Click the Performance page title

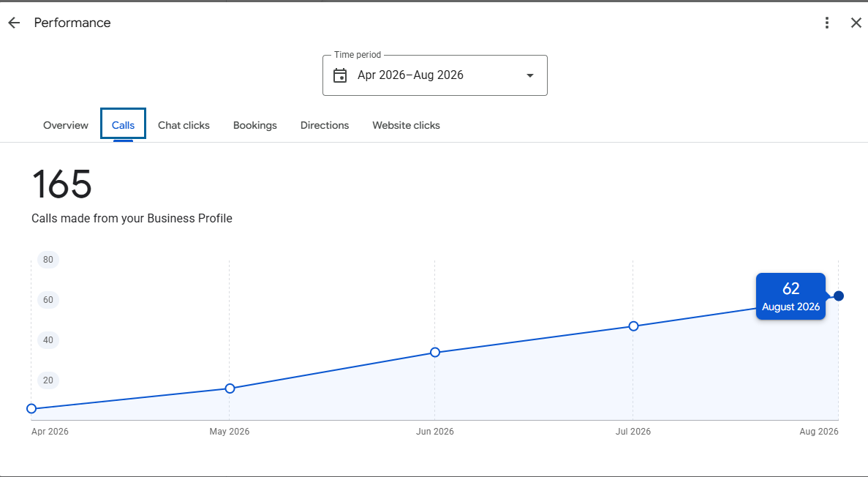[72, 23]
